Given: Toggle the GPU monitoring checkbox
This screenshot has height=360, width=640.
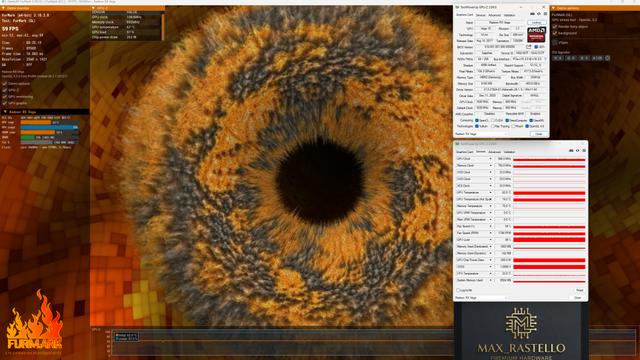Looking at the screenshot, I should [5, 97].
